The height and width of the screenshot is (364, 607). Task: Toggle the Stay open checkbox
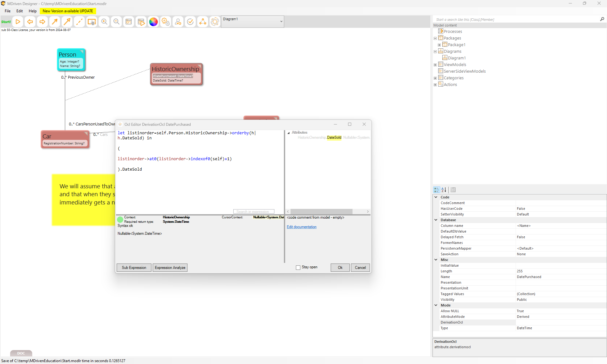(x=298, y=268)
